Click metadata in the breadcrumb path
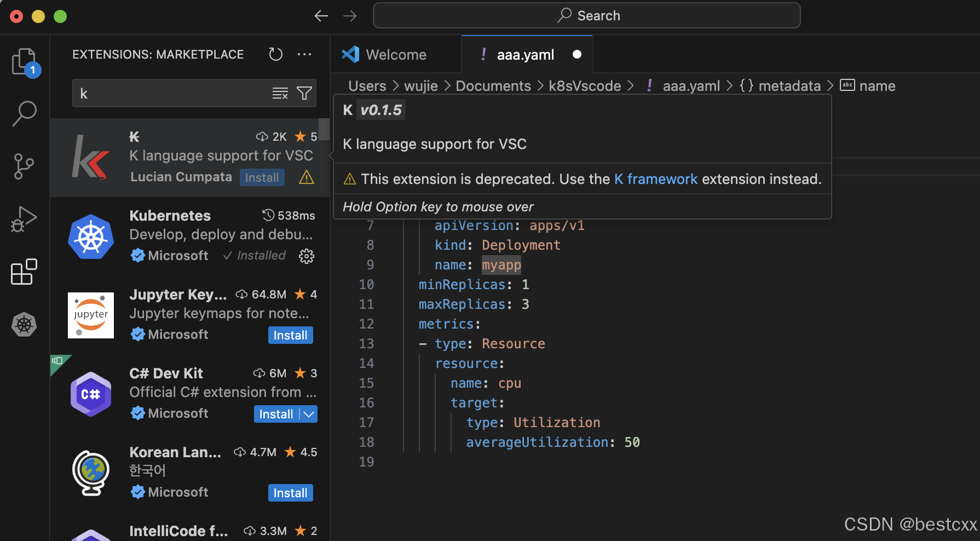The height and width of the screenshot is (541, 980). [789, 86]
